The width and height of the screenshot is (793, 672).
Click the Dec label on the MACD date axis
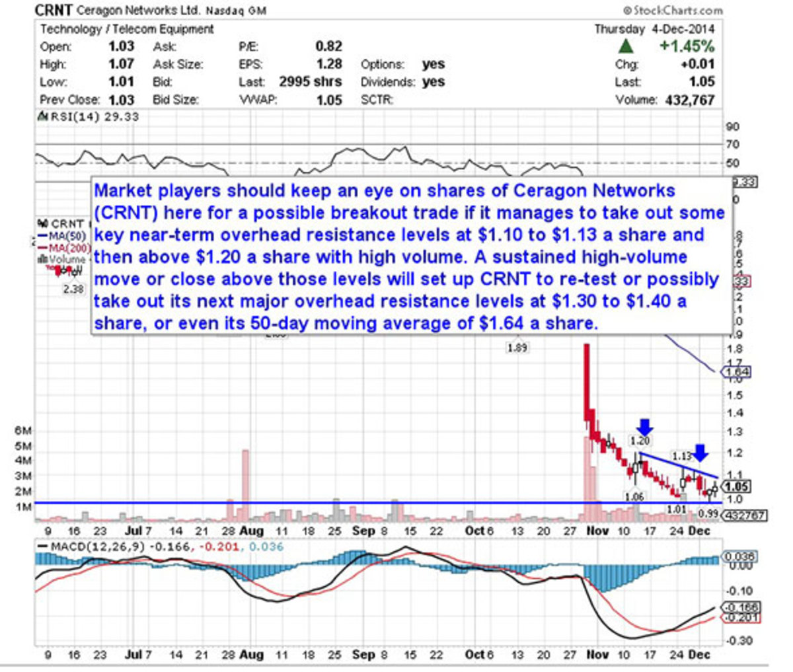coord(700,655)
